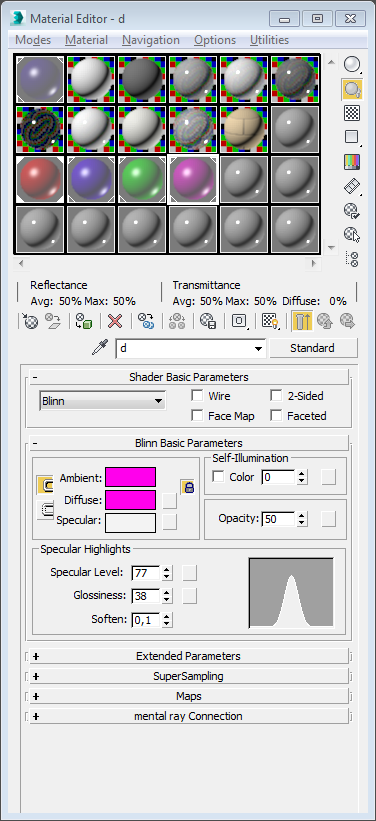376x821 pixels.
Task: Expand the SuperSampling rollout
Action: [x=189, y=676]
